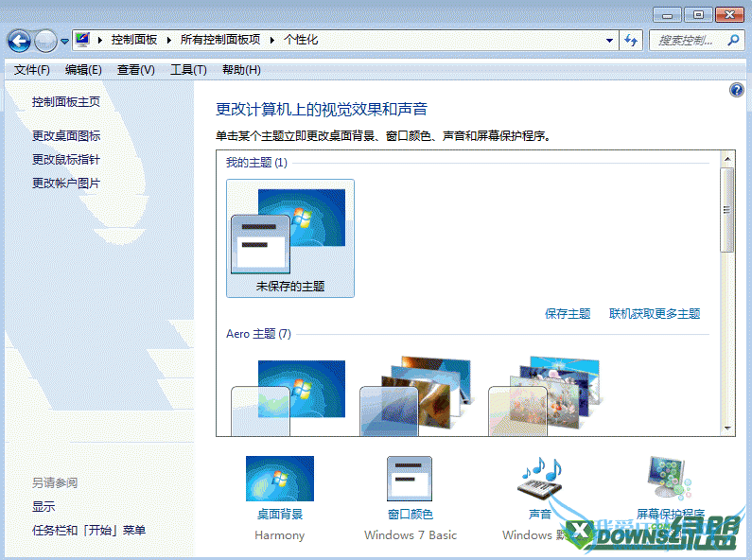Viewport: 752px width, 560px height.
Task: Click the 桌面背景 text link
Action: click(x=280, y=515)
